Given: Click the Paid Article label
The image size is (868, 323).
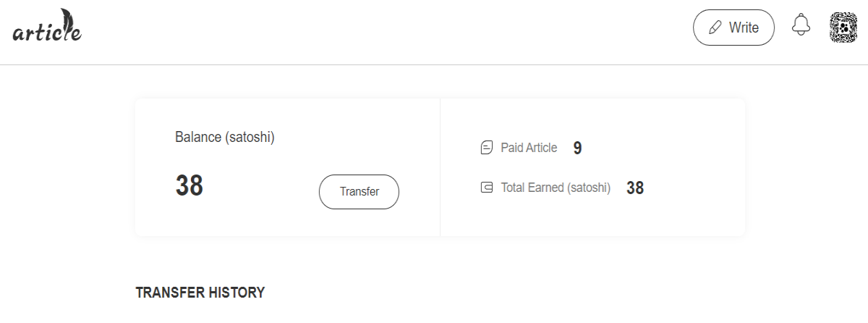Looking at the screenshot, I should pyautogui.click(x=529, y=148).
